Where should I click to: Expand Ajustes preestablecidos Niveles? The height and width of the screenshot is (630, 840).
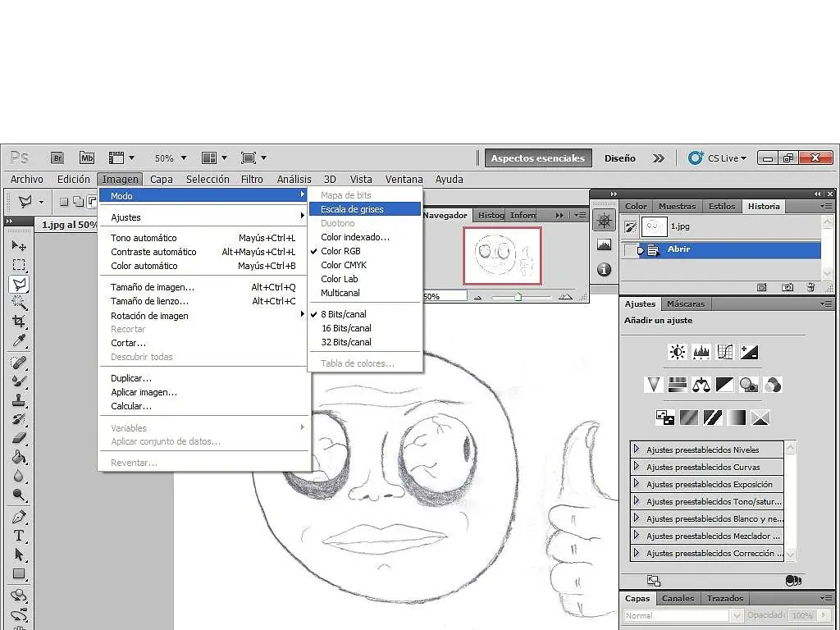point(637,449)
